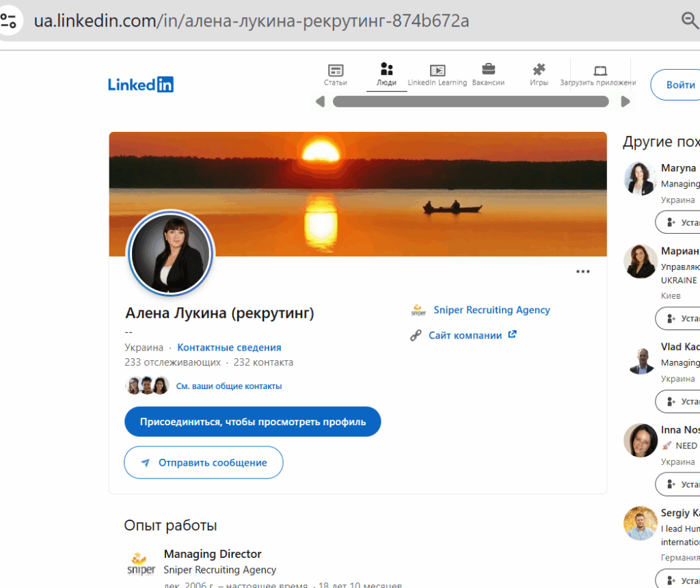Click the Опыт работы section heading
Image resolution: width=700 pixels, height=588 pixels.
tap(170, 526)
